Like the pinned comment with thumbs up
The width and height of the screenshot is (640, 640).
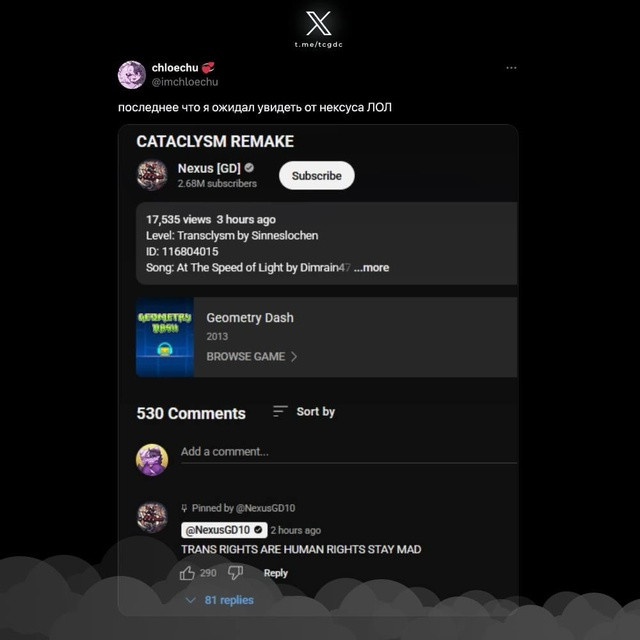(x=187, y=573)
